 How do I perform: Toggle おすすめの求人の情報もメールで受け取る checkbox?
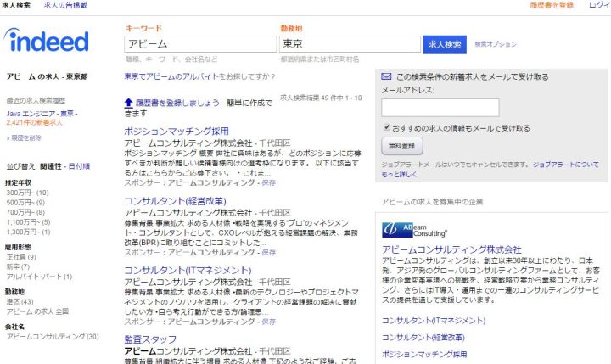point(387,127)
